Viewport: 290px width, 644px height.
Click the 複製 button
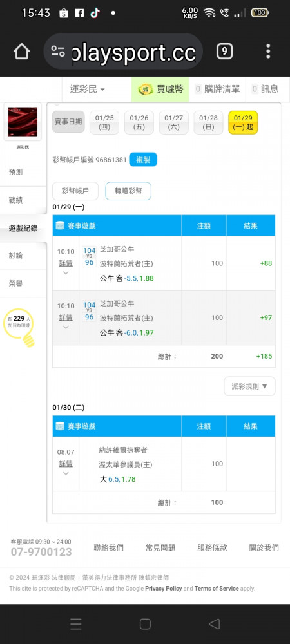(x=143, y=159)
